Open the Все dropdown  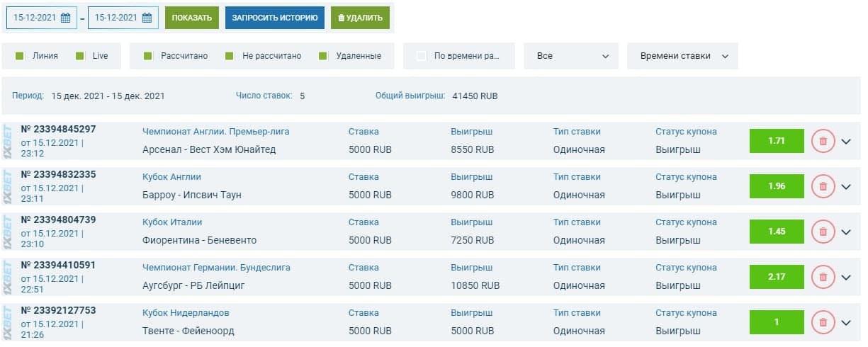[571, 56]
